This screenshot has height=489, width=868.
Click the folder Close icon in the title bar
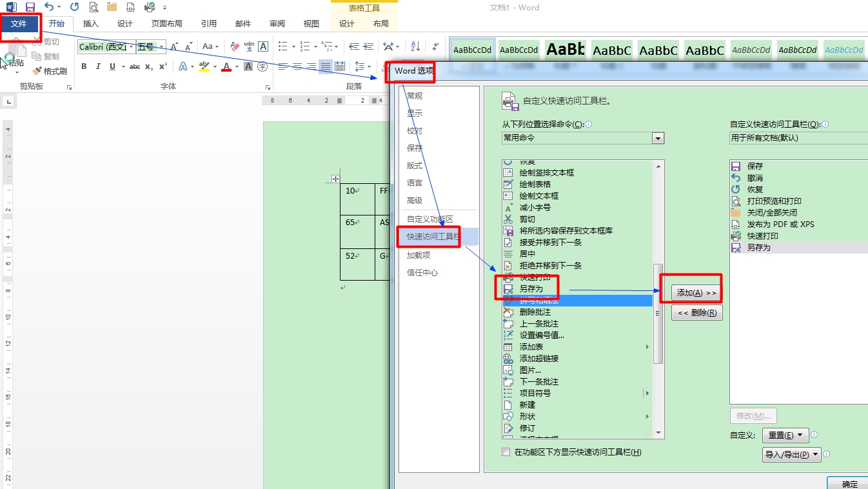[112, 7]
